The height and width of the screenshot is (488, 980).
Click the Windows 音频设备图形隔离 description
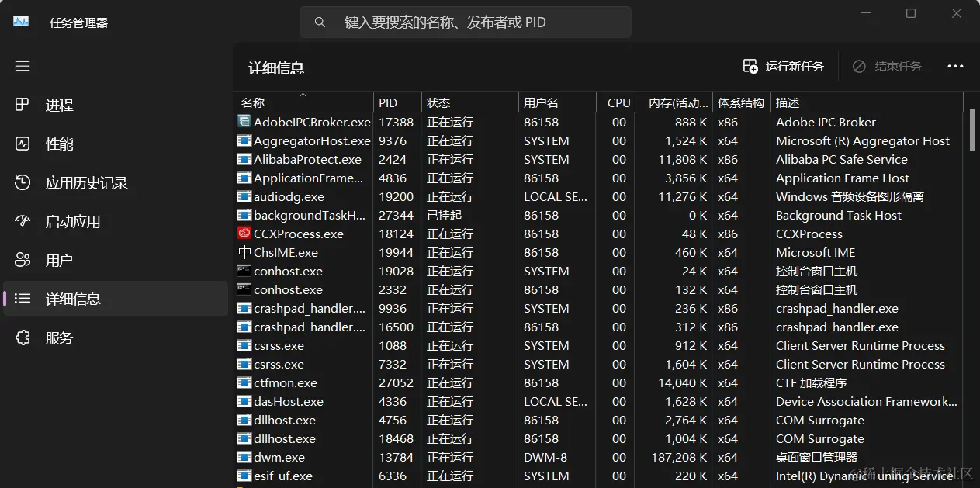click(850, 196)
